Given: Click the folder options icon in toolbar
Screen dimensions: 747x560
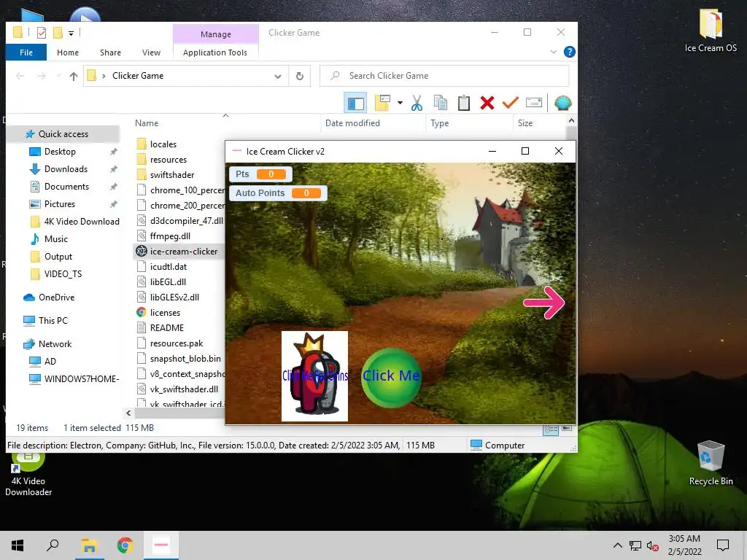Looking at the screenshot, I should tap(382, 103).
